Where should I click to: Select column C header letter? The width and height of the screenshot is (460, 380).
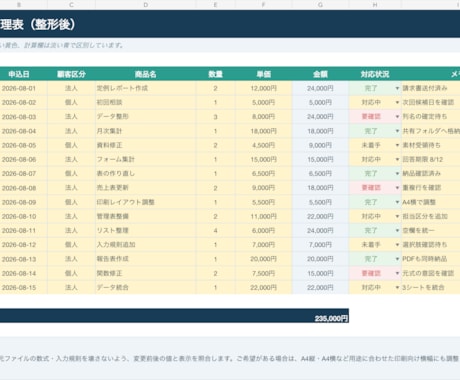coord(71,5)
